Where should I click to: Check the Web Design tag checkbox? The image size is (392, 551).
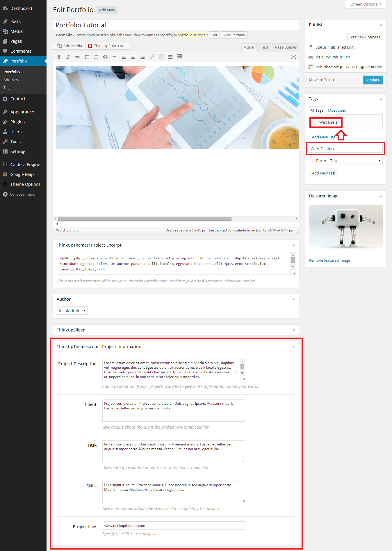(x=315, y=122)
